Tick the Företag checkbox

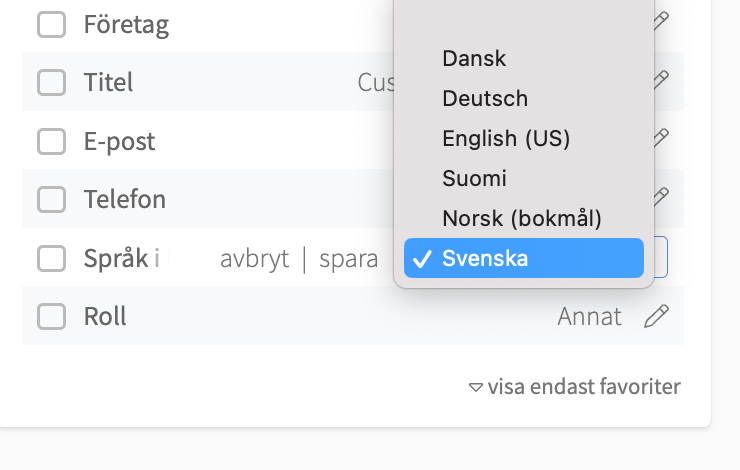51,25
